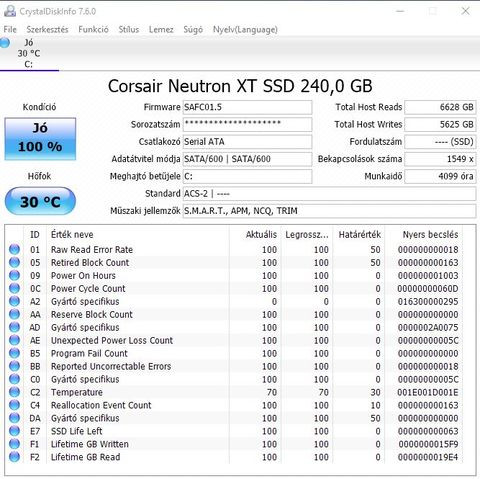Select the Reported Uncorrectable Errors row name

tap(111, 366)
